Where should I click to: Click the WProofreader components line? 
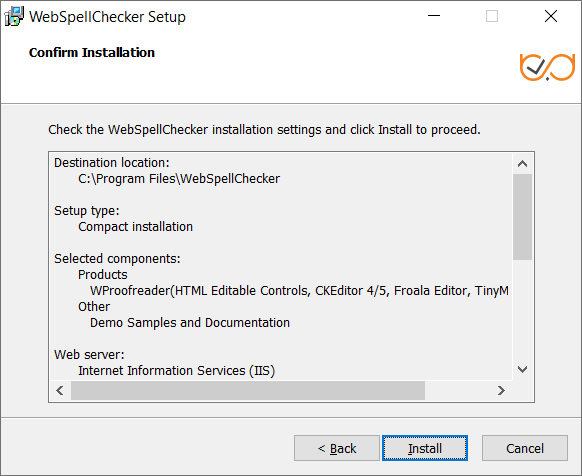tap(299, 290)
